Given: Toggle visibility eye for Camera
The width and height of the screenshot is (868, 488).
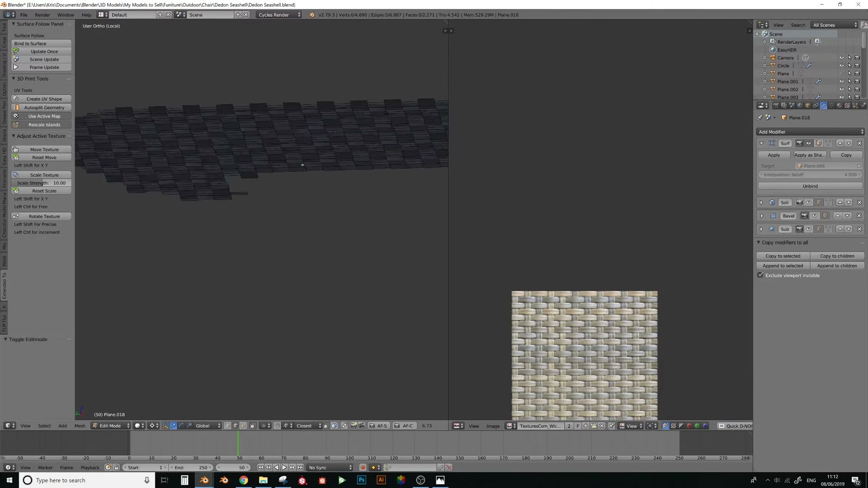Looking at the screenshot, I should point(841,58).
